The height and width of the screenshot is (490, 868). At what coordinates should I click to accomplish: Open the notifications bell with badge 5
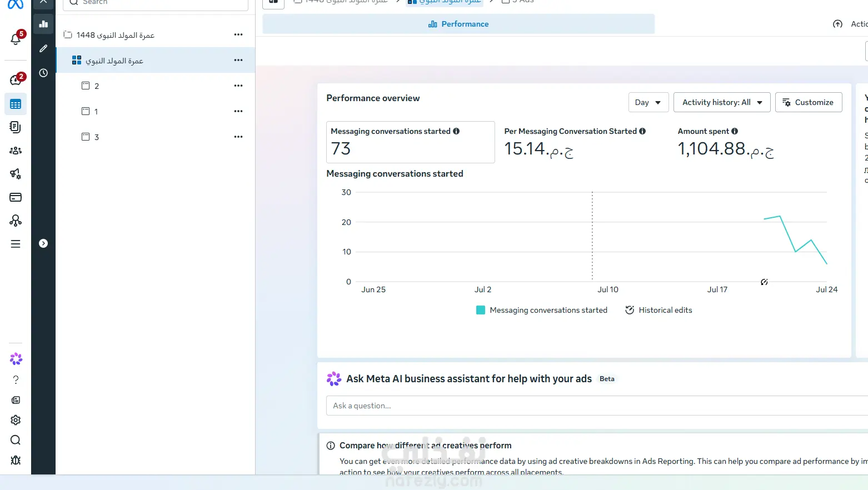pos(16,39)
